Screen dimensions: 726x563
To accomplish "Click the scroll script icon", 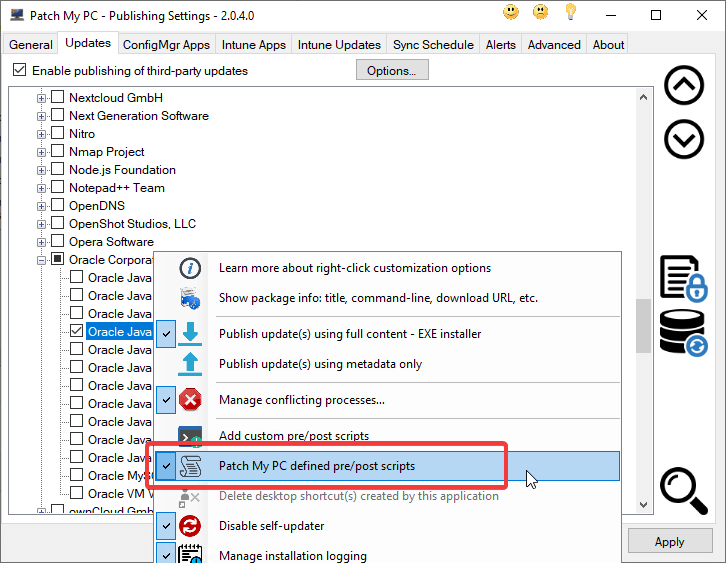I will [x=190, y=466].
